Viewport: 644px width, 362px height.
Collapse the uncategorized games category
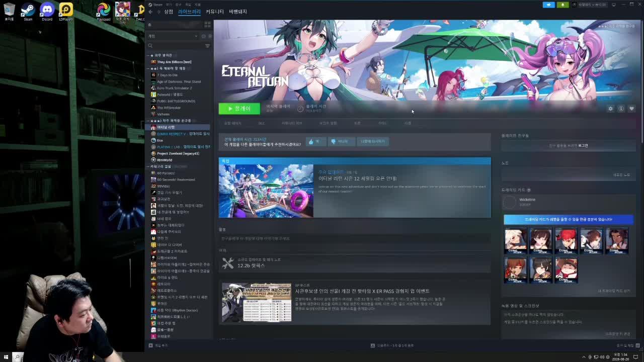149,166
